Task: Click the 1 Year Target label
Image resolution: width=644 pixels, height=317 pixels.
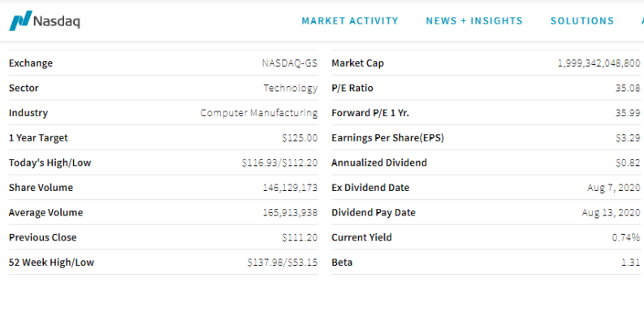Action: click(38, 138)
